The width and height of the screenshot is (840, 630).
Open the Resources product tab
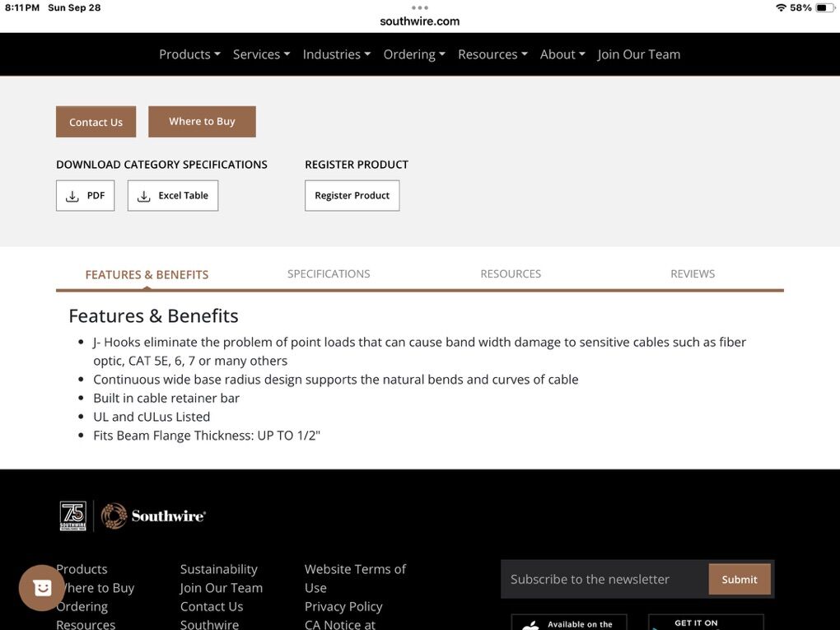pos(511,274)
